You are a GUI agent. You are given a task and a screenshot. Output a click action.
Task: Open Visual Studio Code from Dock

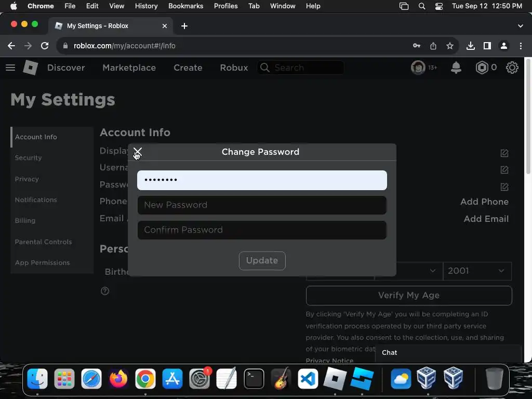pyautogui.click(x=308, y=378)
